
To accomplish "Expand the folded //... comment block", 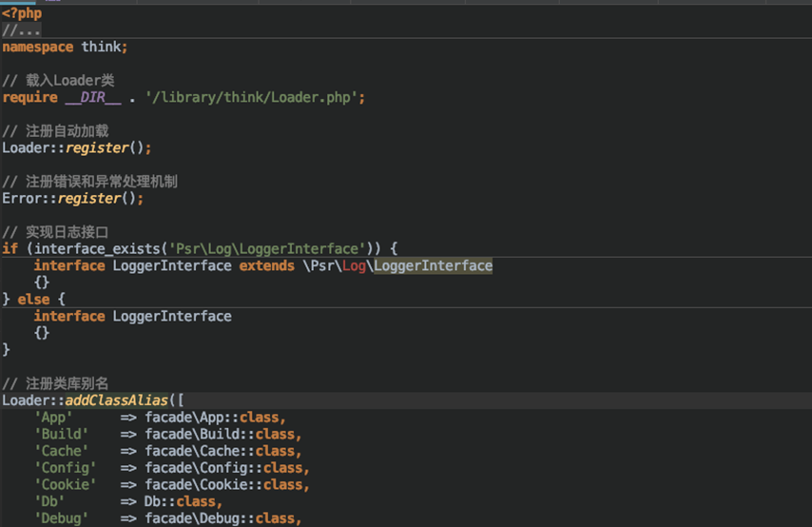I will click(21, 30).
